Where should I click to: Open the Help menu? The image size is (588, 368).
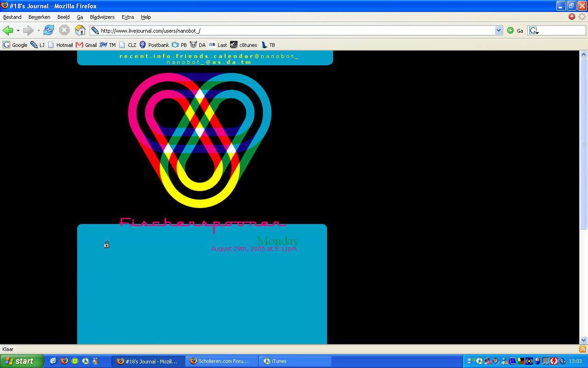click(x=146, y=17)
